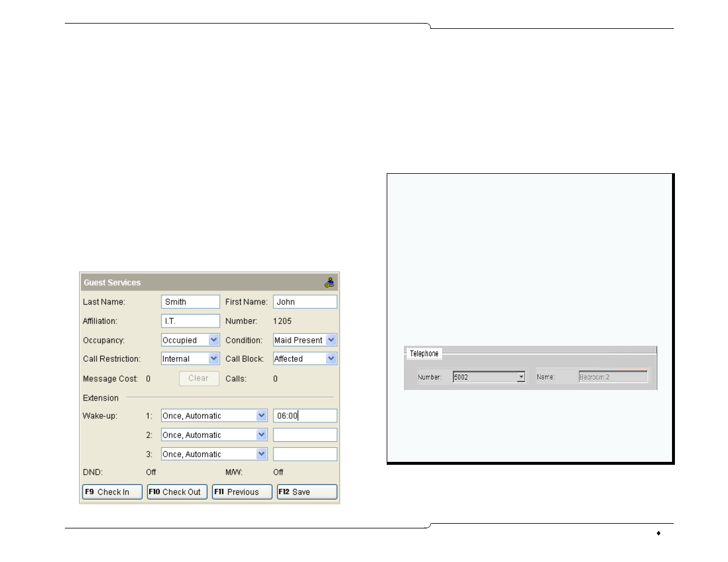Click the Telephone group label
728x562 pixels.
(424, 353)
